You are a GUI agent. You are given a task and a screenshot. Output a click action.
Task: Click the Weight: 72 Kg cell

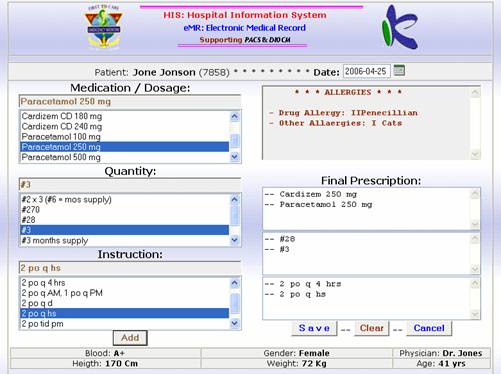pos(297,364)
